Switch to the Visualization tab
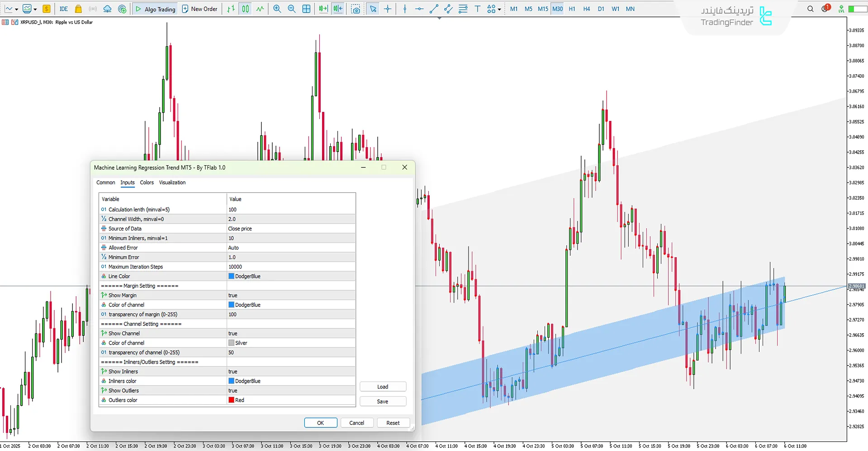 pos(172,182)
